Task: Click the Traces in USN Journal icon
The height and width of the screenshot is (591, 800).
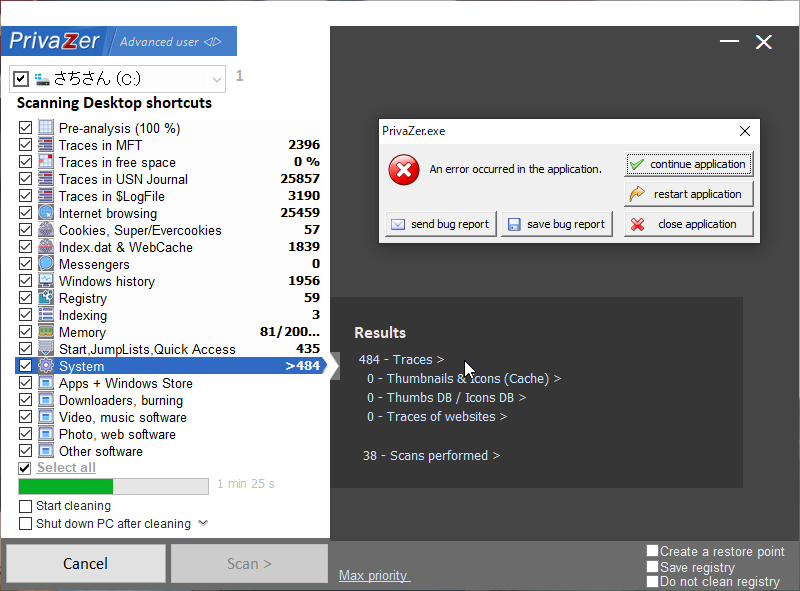Action: point(46,179)
